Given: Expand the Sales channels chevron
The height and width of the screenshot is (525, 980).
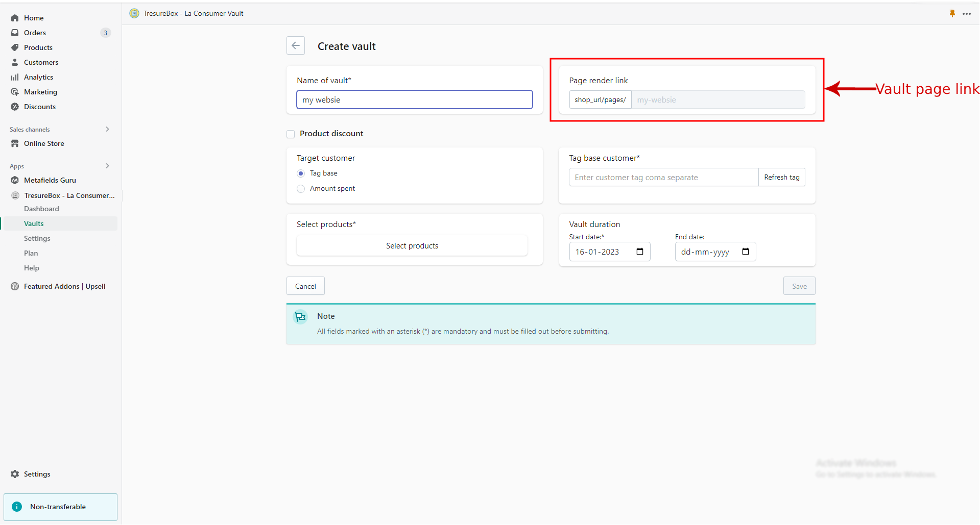Looking at the screenshot, I should tap(107, 129).
